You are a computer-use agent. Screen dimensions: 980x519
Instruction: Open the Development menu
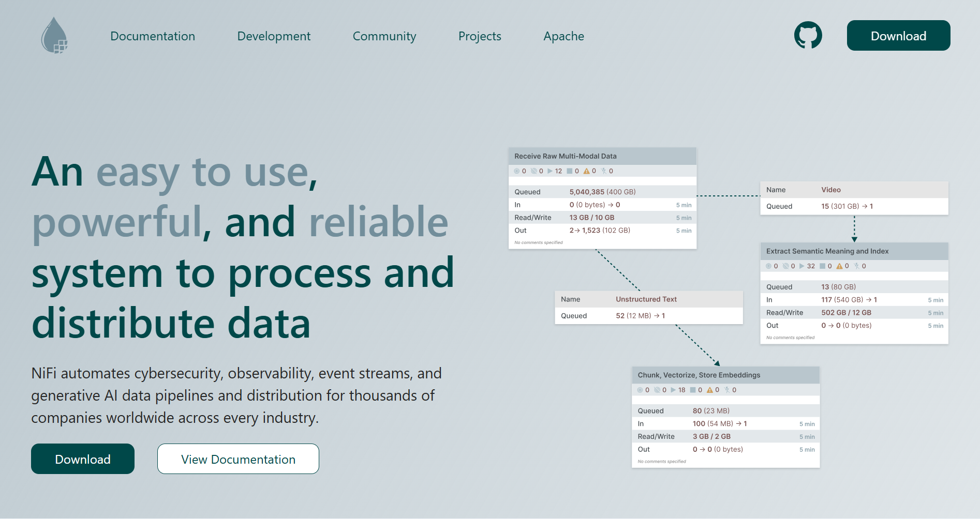(274, 36)
